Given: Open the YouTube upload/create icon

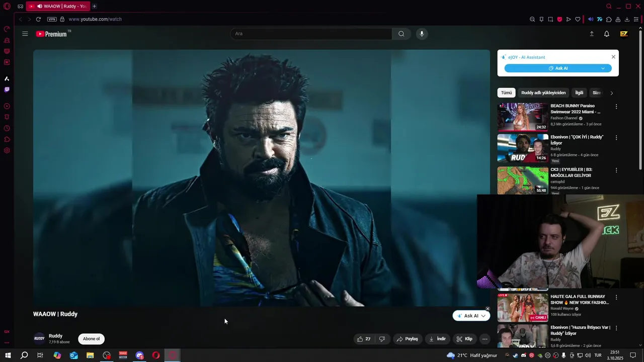Looking at the screenshot, I should [592, 34].
